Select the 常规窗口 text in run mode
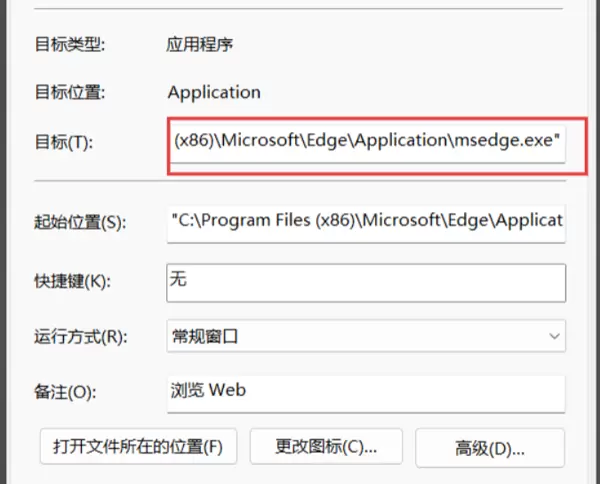 (205, 336)
